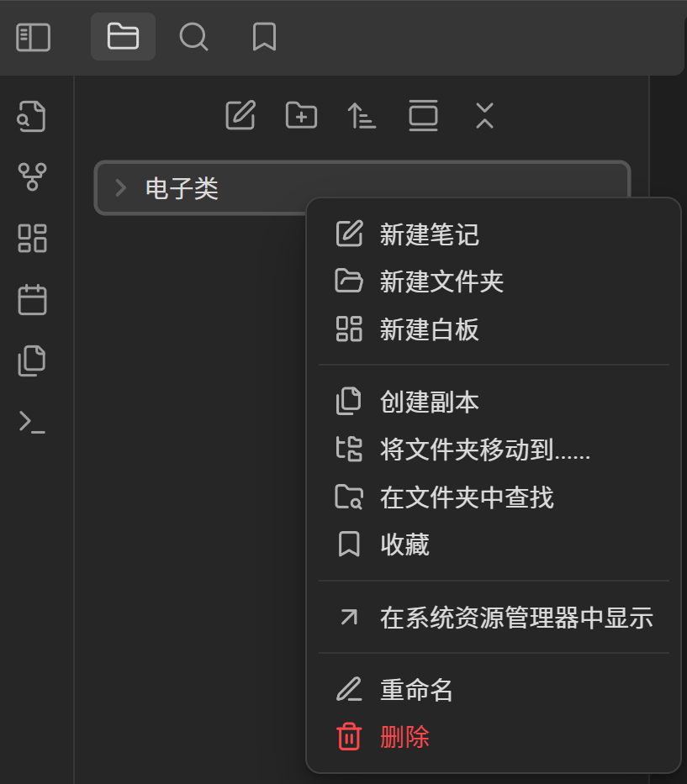Click the insert template ribbon icon
687x784 pixels.
click(x=32, y=360)
